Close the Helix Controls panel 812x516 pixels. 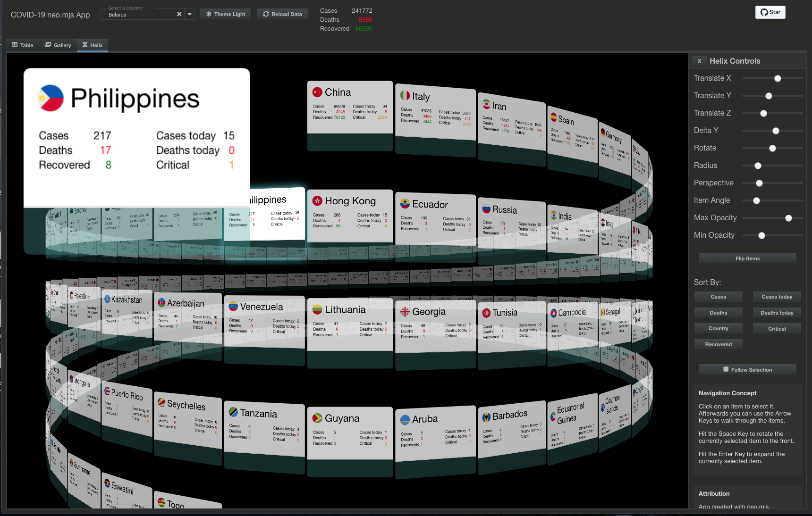699,61
